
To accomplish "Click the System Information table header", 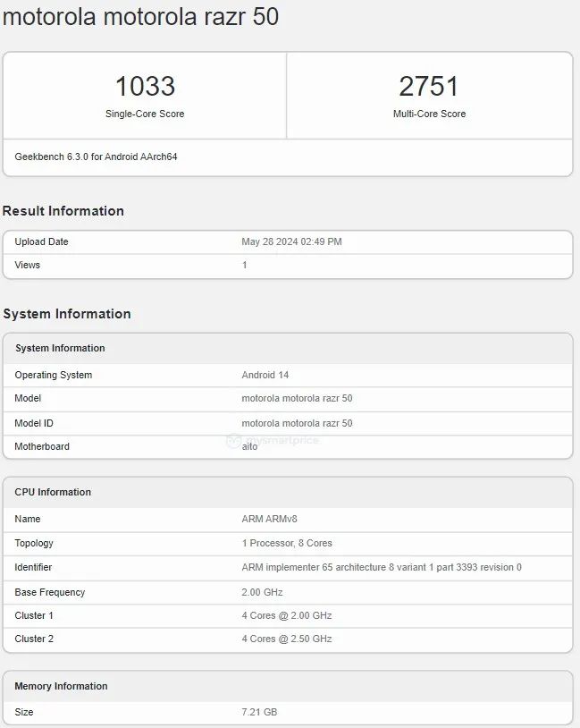I will coord(60,348).
